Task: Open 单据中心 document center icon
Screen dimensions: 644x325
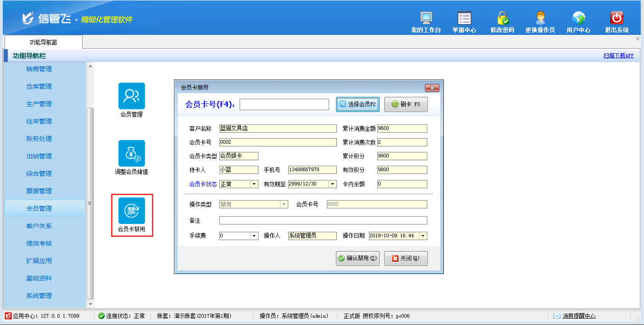Action: (x=464, y=18)
